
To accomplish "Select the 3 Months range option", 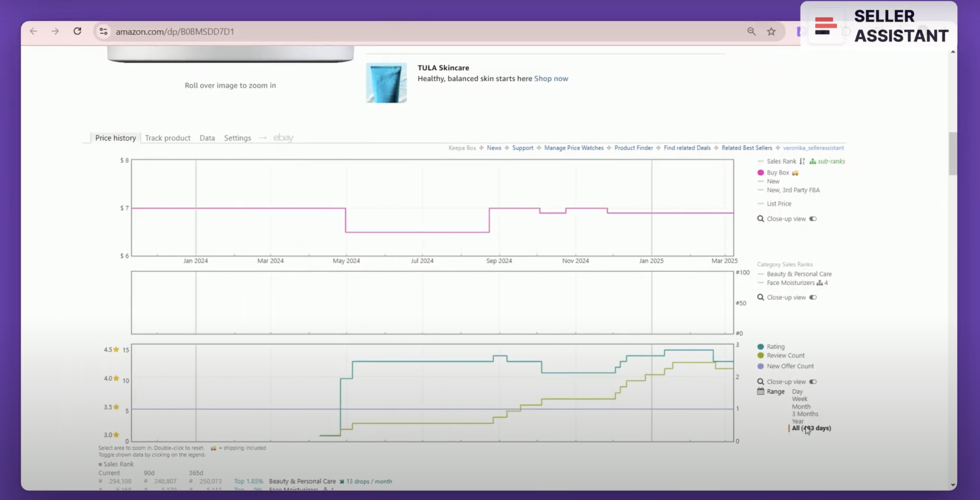I will [x=805, y=414].
